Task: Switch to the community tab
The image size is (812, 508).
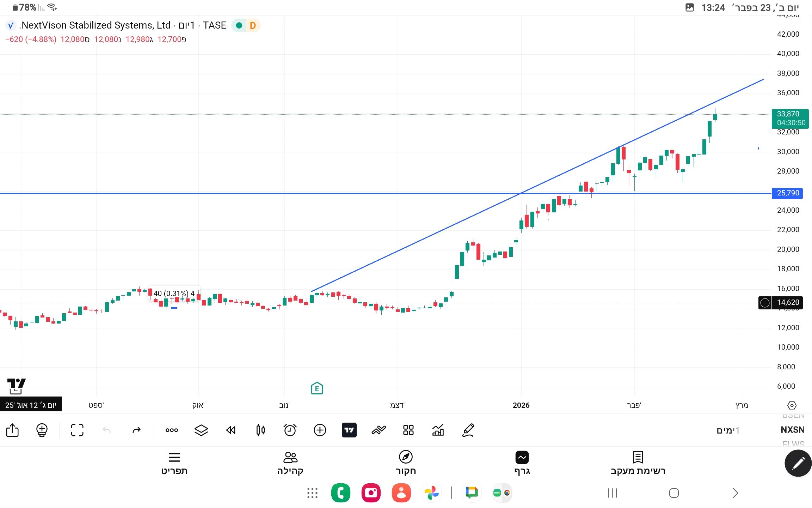Action: point(290,463)
